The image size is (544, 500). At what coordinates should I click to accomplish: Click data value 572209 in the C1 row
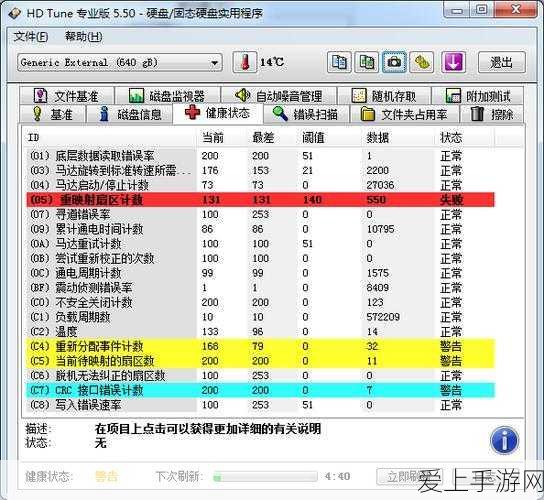383,317
